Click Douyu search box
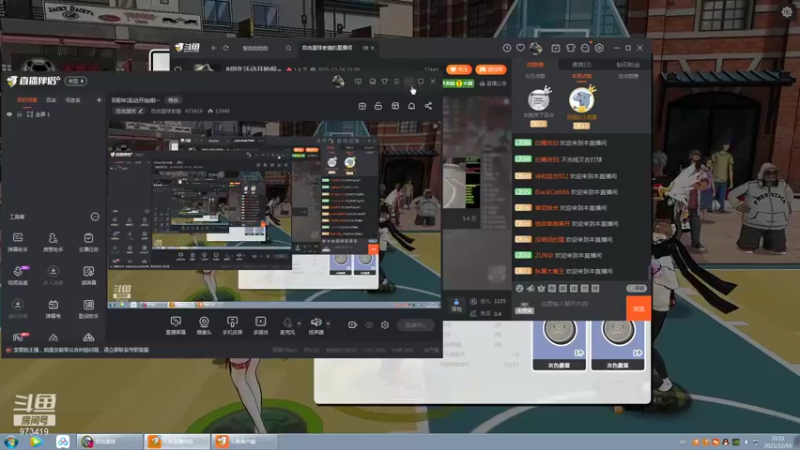Screen dimensions: 800x450 pos(265,48)
